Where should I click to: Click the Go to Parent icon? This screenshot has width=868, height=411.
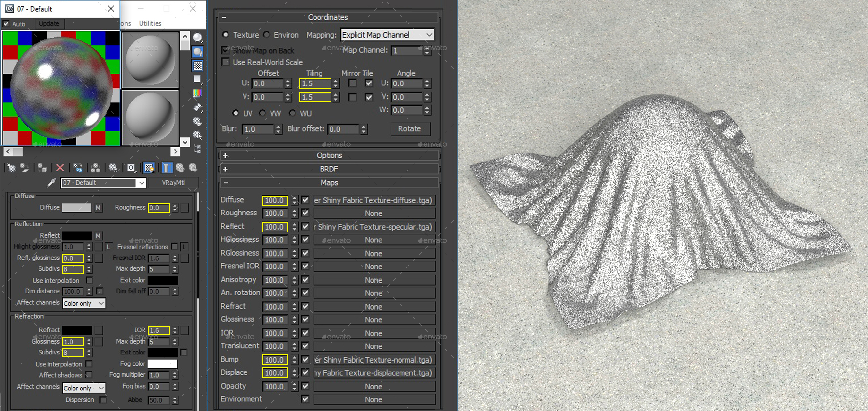point(180,168)
